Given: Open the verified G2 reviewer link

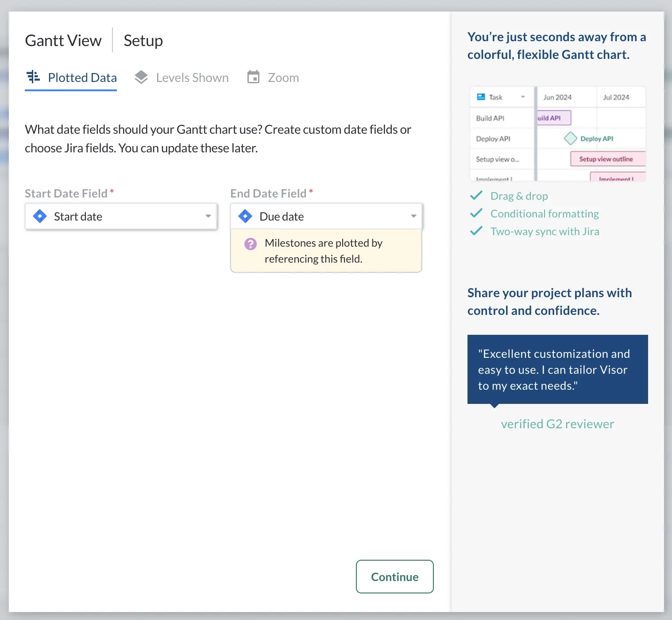Looking at the screenshot, I should pos(557,423).
